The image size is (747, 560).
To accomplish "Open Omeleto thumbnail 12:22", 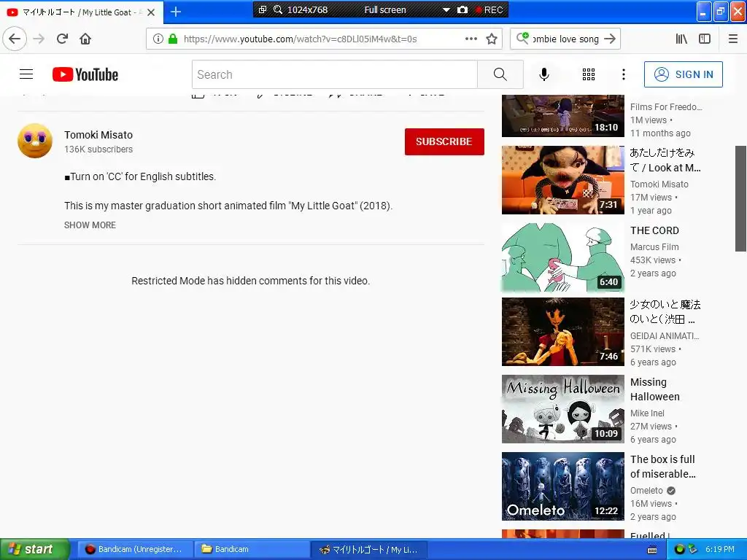I will coord(562,486).
